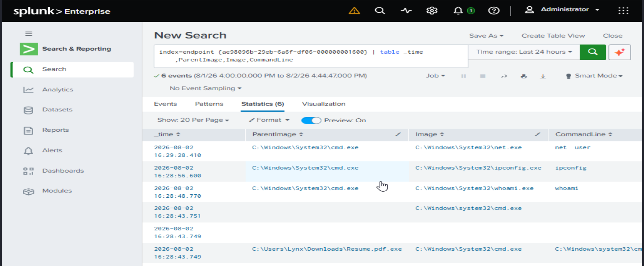The image size is (644, 266).
Task: Click the Administrator user avatar icon
Action: point(529,10)
